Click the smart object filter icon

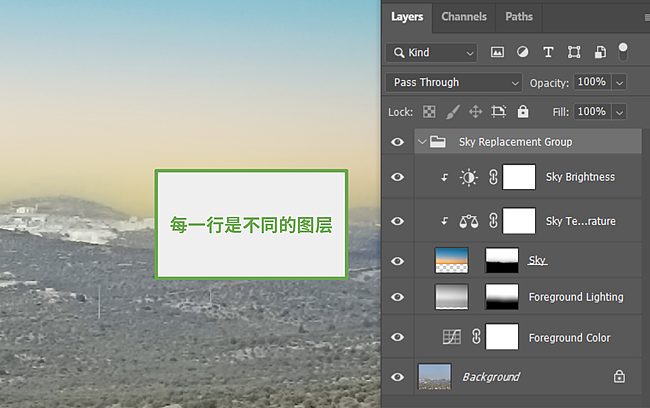599,52
